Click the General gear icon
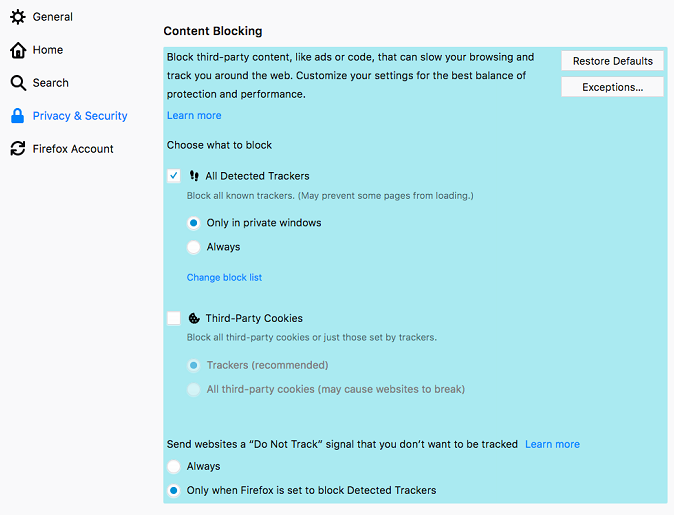 coord(18,17)
